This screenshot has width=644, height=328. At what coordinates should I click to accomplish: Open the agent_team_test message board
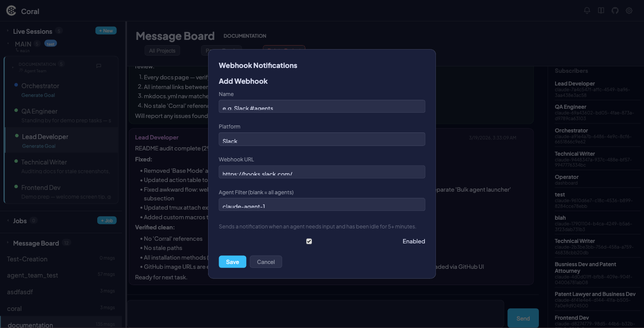[33, 275]
